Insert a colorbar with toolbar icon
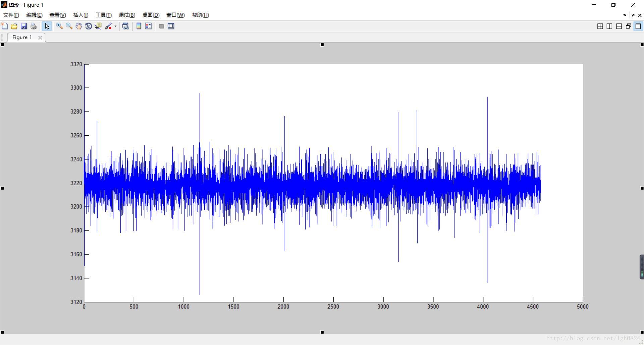The height and width of the screenshot is (345, 644). pos(139,26)
